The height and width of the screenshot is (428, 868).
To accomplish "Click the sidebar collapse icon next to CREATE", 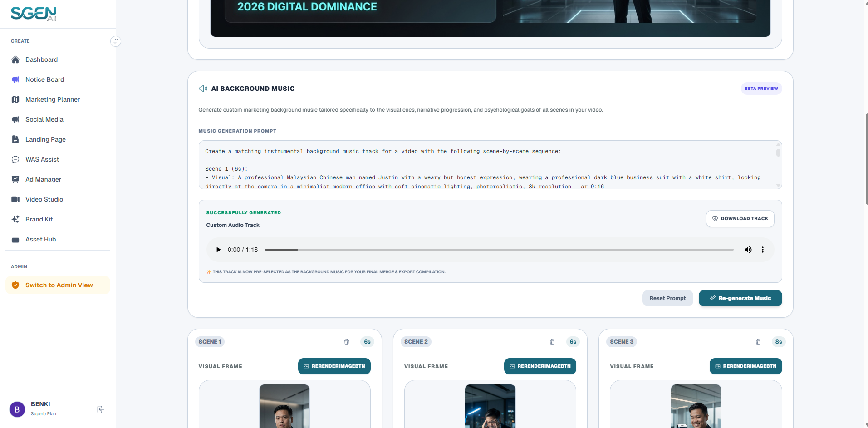I will click(x=116, y=41).
